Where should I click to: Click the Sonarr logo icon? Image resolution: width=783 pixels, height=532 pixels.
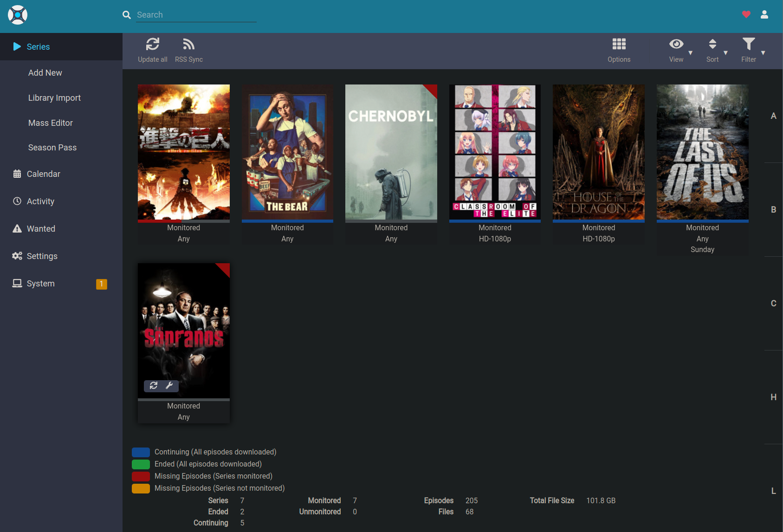18,15
